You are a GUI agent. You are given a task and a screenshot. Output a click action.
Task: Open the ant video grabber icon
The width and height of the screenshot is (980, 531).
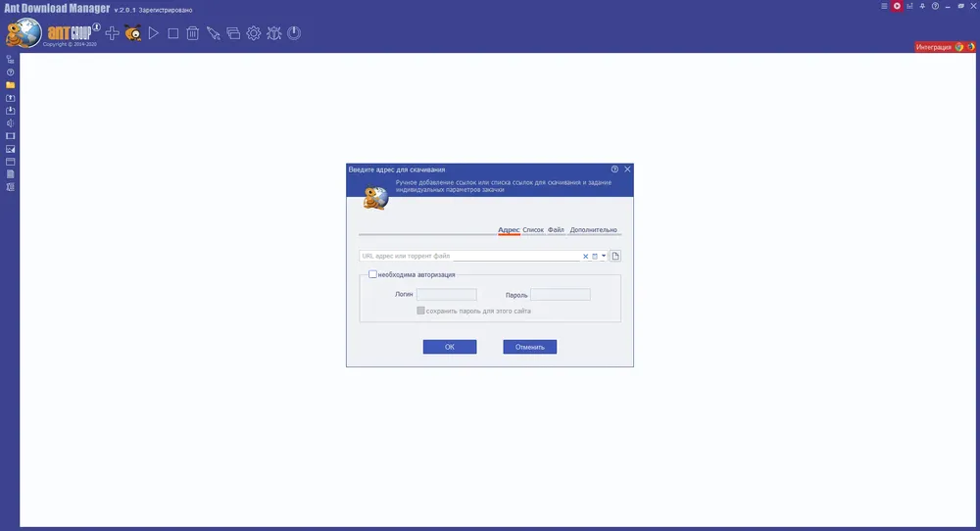(132, 33)
